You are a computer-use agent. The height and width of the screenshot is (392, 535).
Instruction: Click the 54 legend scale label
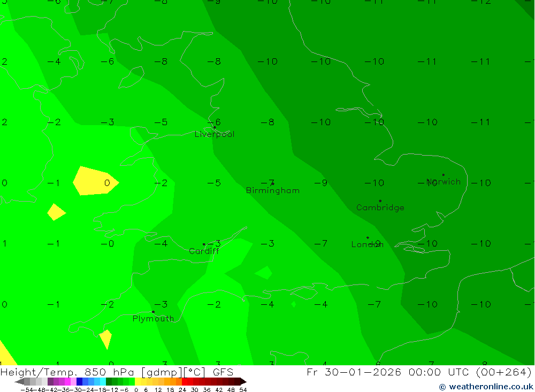coord(243,390)
